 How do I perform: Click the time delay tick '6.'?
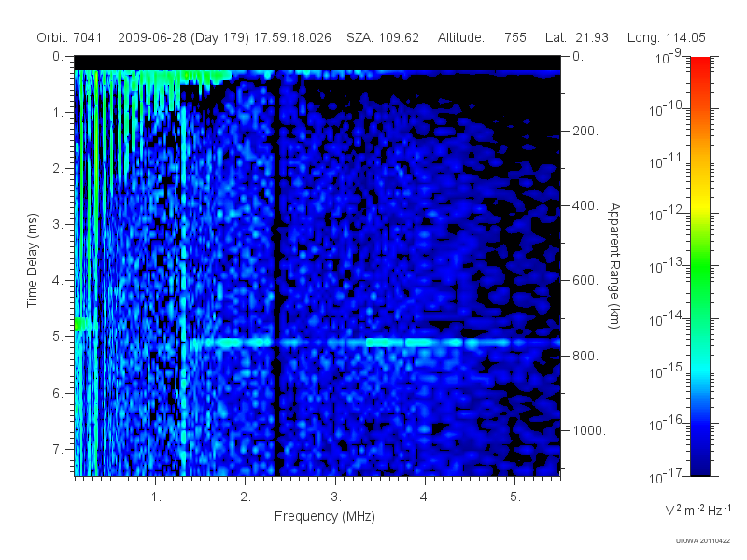[58, 393]
